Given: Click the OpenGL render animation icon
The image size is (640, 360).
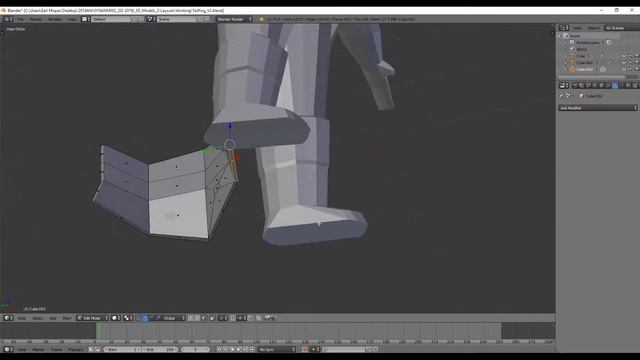Looking at the screenshot, I should point(274,318).
